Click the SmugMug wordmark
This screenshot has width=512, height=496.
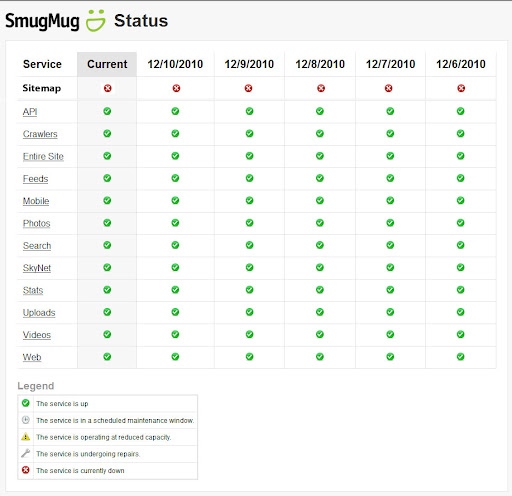[42, 21]
